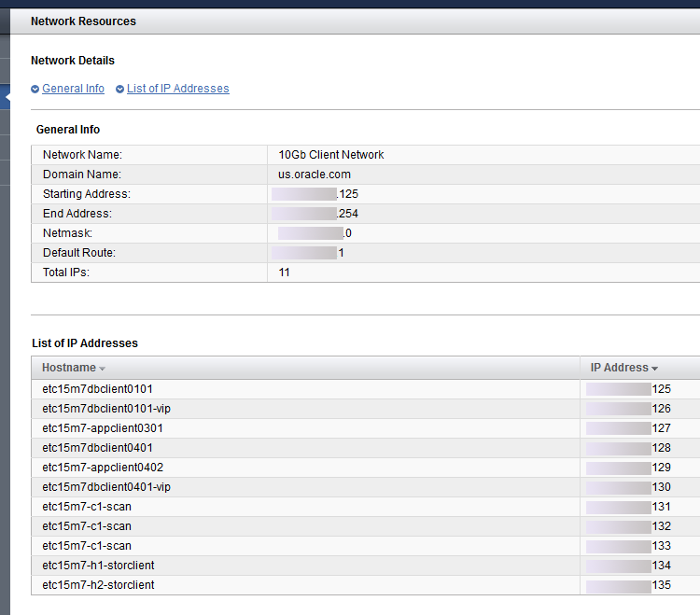Click the Starting Address label

pos(87,194)
